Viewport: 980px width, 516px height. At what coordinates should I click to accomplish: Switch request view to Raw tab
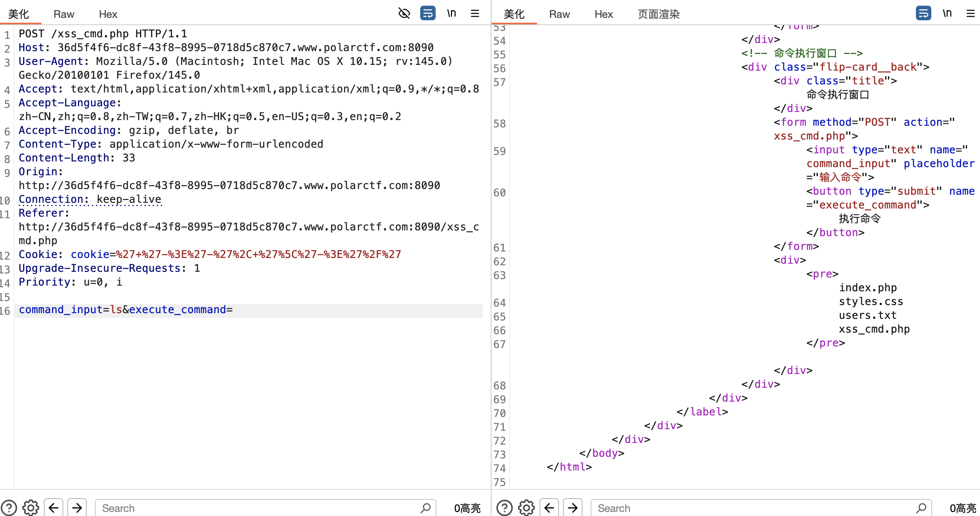64,14
